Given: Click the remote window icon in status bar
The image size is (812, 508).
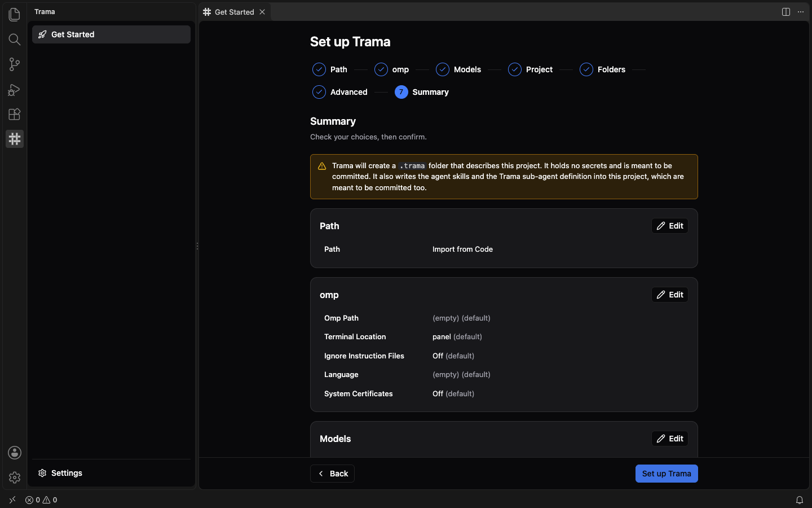Looking at the screenshot, I should click(x=12, y=500).
